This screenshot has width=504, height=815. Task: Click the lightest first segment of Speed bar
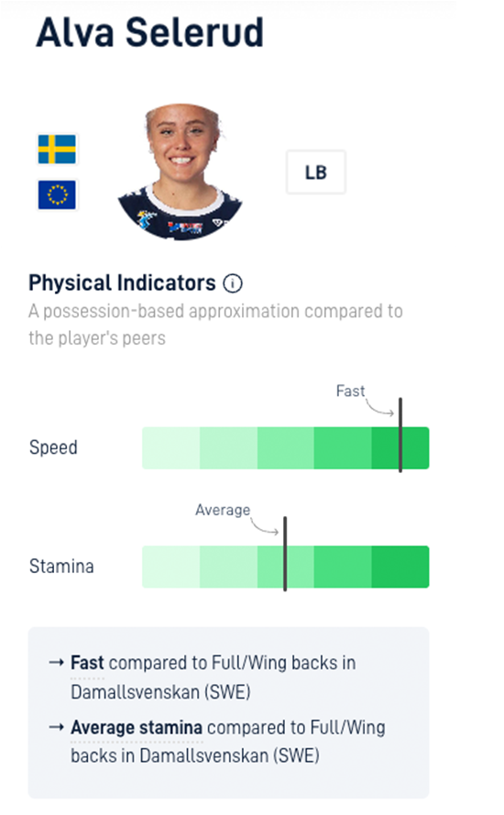(x=171, y=448)
